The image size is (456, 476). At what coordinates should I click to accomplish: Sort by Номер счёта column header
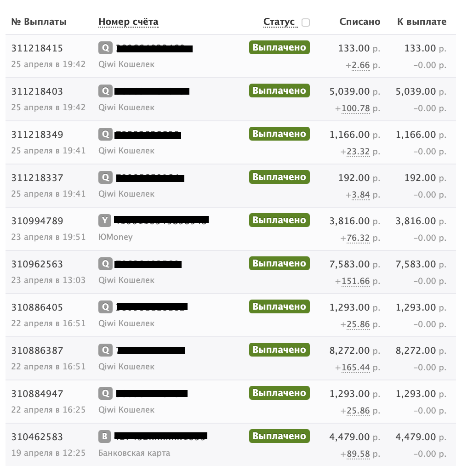[x=128, y=22]
